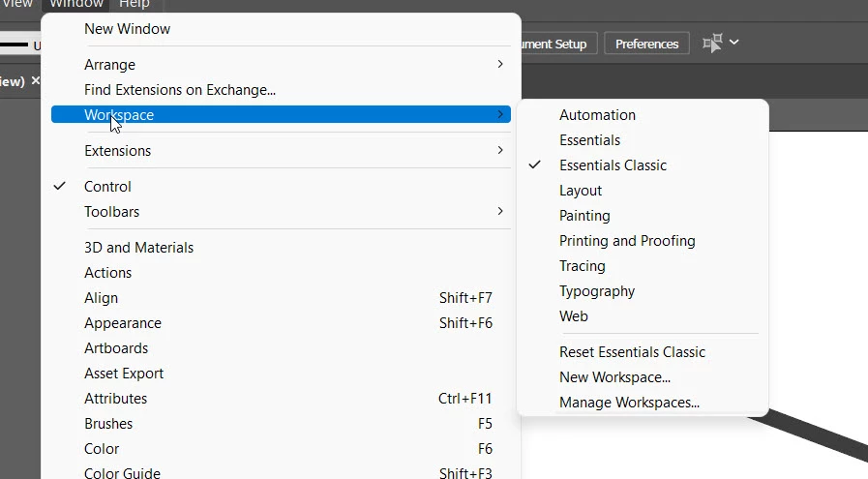Close the document tab with the X icon
The width and height of the screenshot is (868, 479).
36,81
